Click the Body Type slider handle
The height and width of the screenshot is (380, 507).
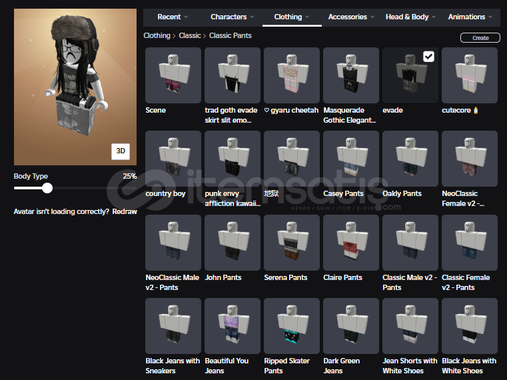click(47, 188)
